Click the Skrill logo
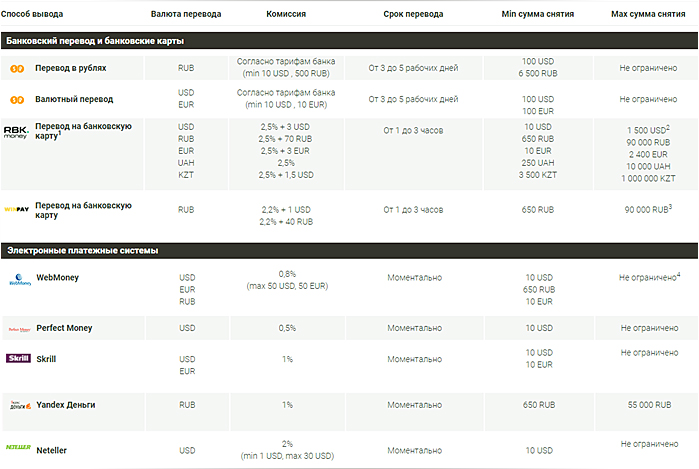The width and height of the screenshot is (699, 469). [18, 358]
